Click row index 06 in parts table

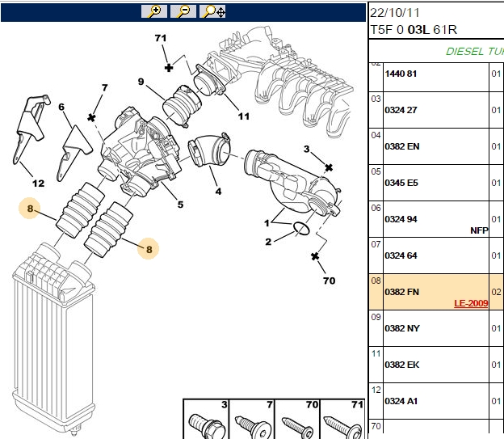click(376, 208)
